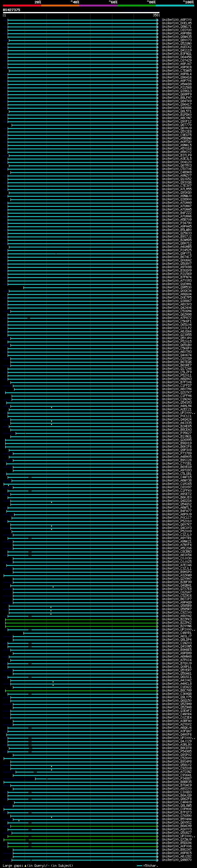
Task: Click the AV427375 query name
Action: point(11,10)
